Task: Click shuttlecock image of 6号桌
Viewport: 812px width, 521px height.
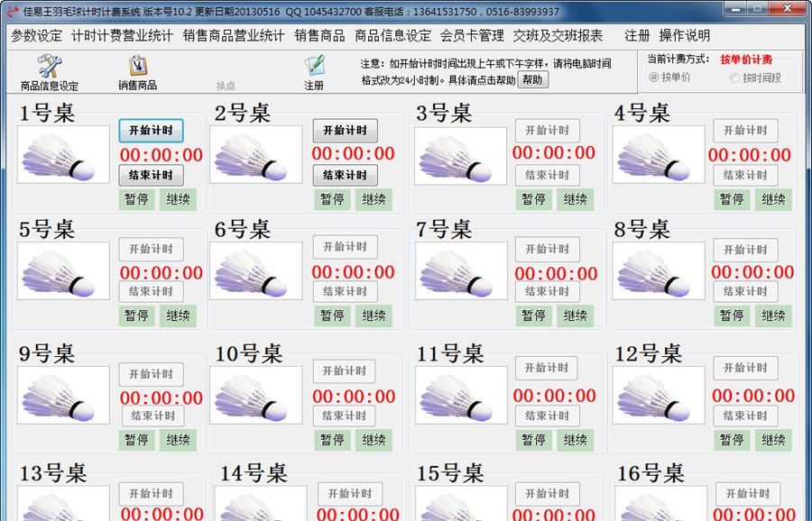Action: point(256,270)
